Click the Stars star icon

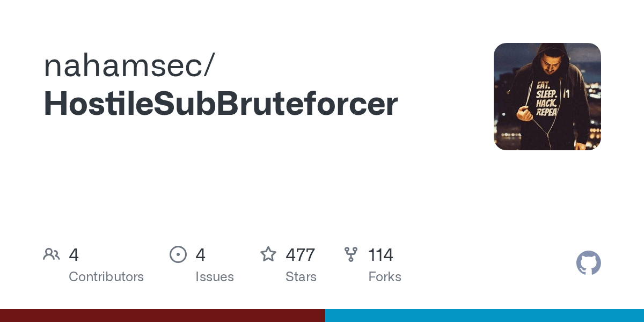(268, 254)
